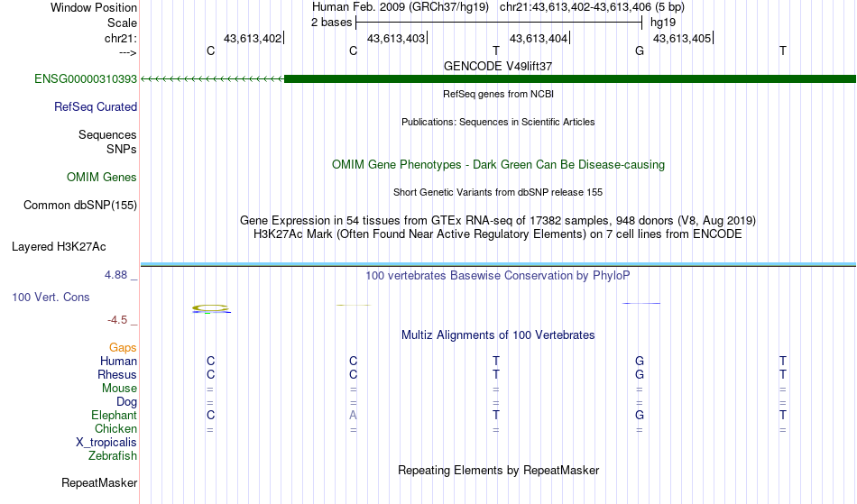Select the Elephant species label
This screenshot has height=504, width=857.
(114, 415)
